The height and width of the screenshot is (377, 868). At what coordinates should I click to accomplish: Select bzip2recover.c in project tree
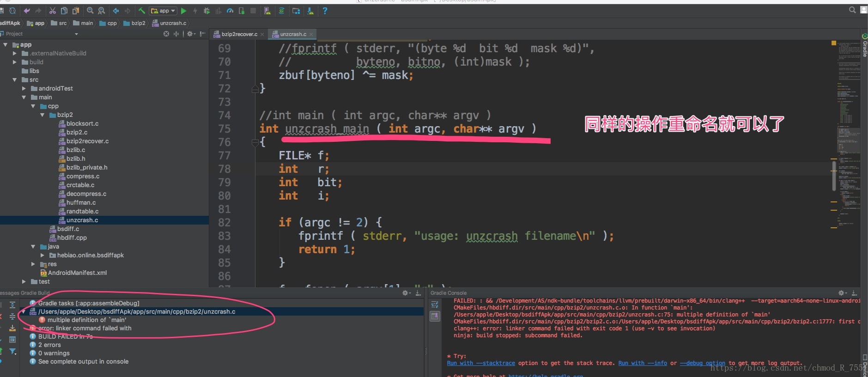click(84, 141)
